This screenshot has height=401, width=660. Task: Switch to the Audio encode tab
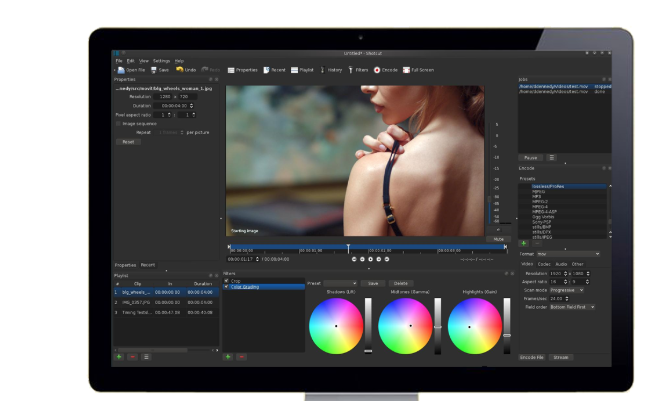click(561, 264)
